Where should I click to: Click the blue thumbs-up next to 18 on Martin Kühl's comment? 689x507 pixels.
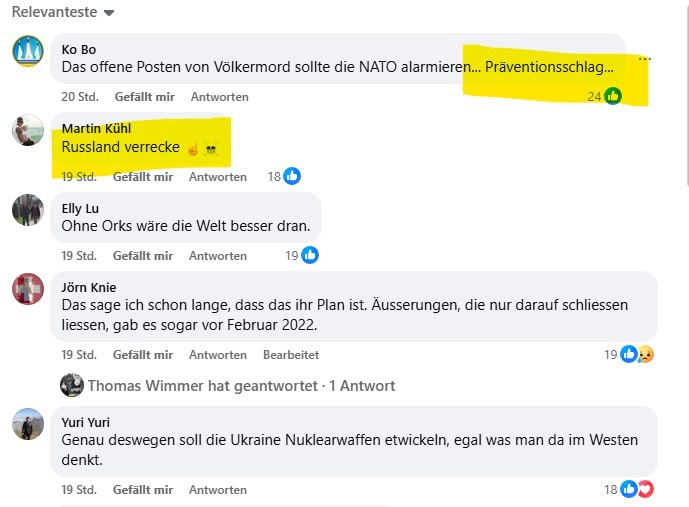pyautogui.click(x=292, y=176)
